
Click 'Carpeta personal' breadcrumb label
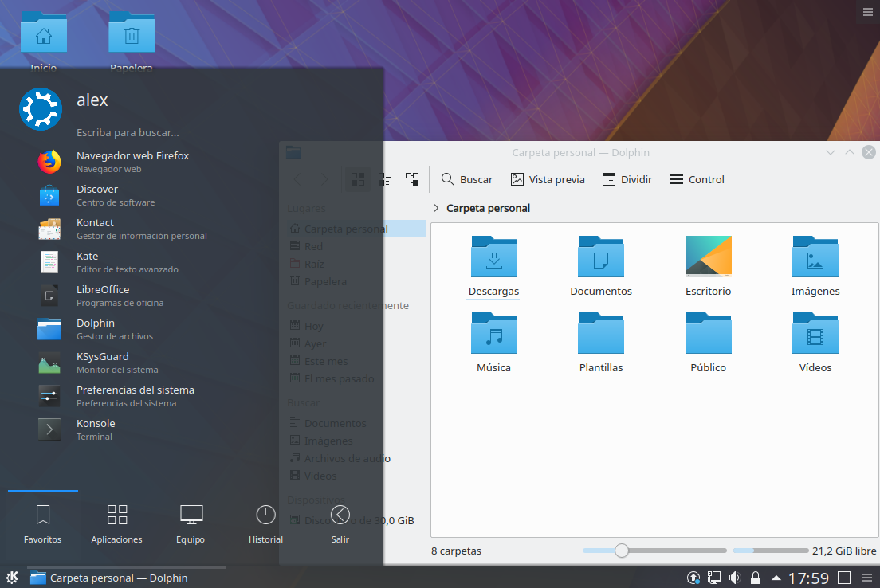[x=489, y=208]
